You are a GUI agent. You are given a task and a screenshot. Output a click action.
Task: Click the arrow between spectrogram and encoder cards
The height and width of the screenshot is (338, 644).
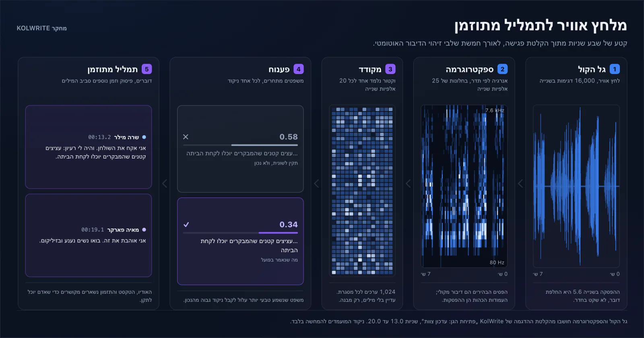(408, 183)
